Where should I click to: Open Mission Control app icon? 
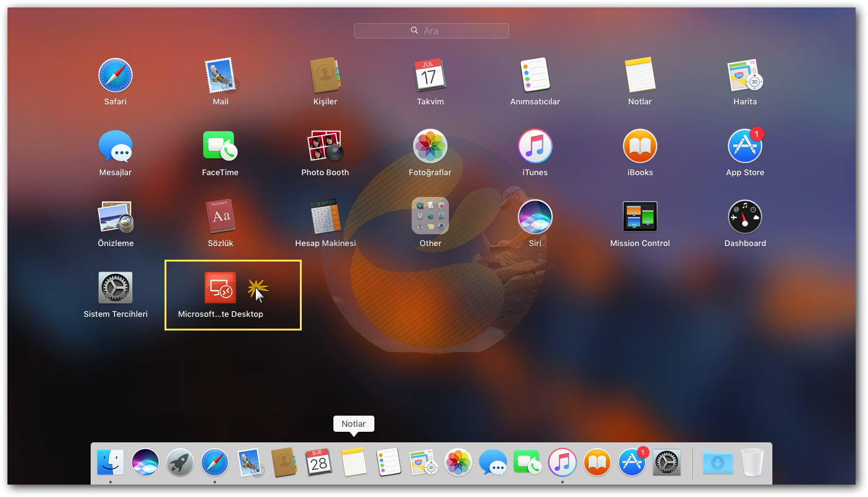click(x=640, y=217)
